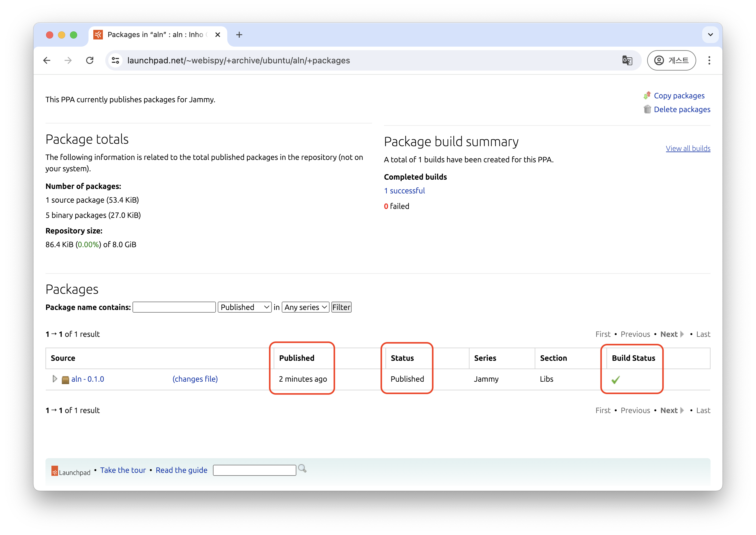Click the 0.00% repository usage value
The image size is (756, 535).
(88, 245)
